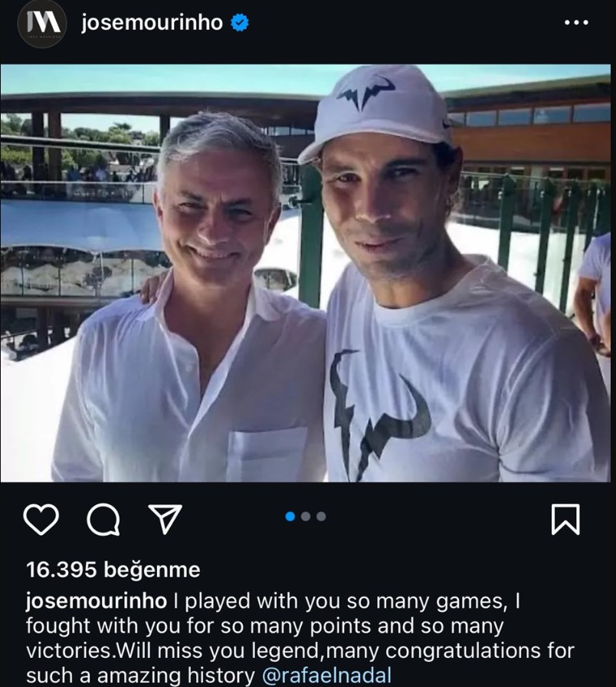Viewport: 616px width, 687px height.
Task: Save post using bookmark icon
Action: pyautogui.click(x=565, y=519)
